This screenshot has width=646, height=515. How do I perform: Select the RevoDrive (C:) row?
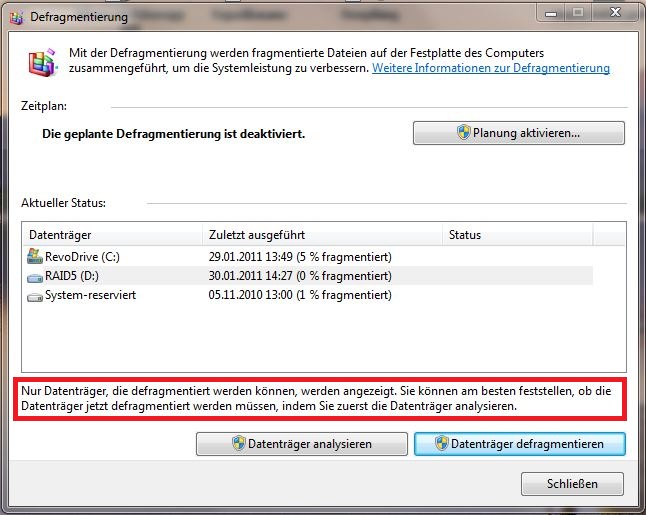[309, 257]
